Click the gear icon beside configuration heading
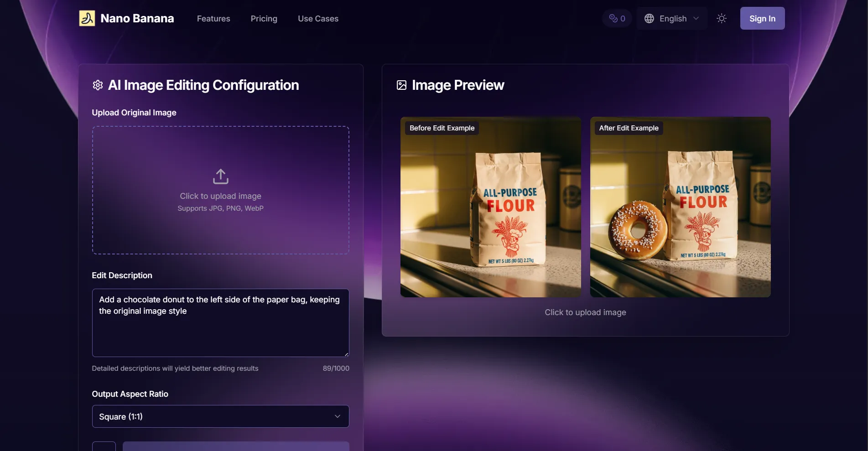This screenshot has height=451, width=868. (x=98, y=85)
